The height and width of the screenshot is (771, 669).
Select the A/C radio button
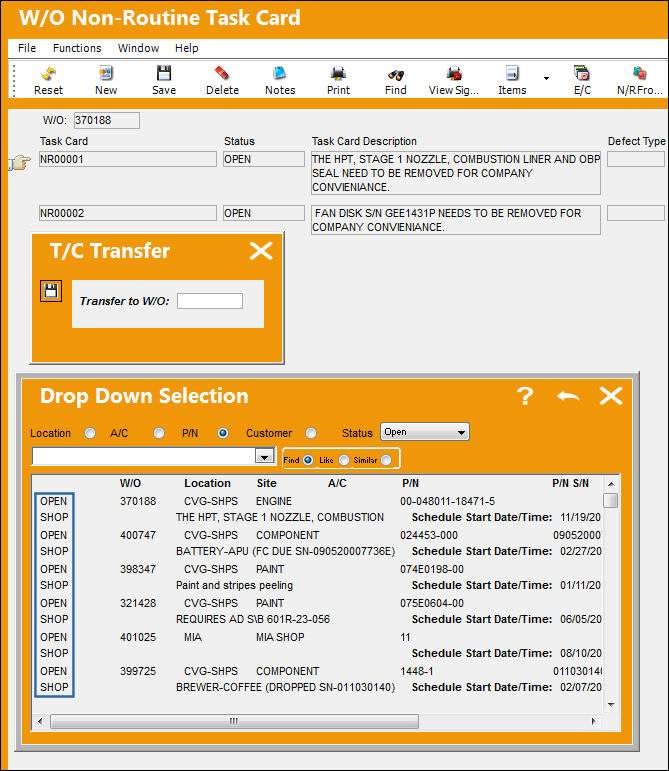(159, 433)
